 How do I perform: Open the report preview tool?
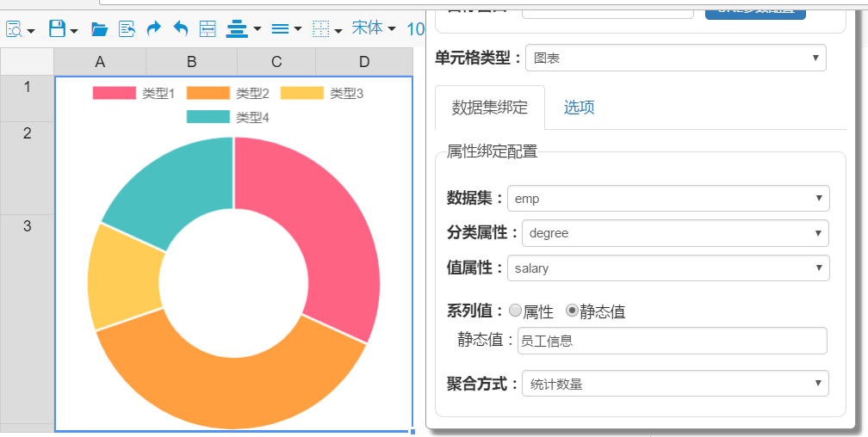[x=14, y=28]
